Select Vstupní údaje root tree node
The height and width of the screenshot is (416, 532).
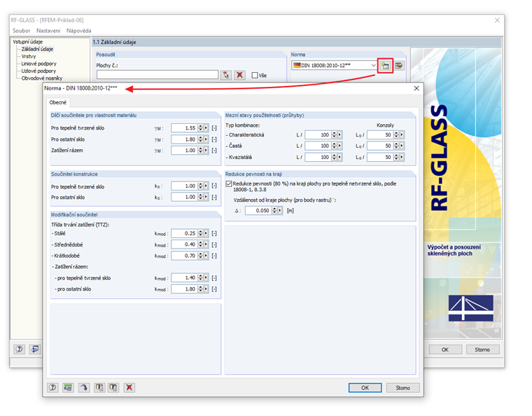28,42
